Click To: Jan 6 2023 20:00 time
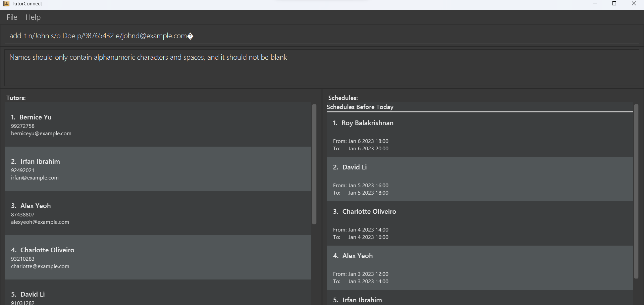The image size is (644, 305). [361, 149]
